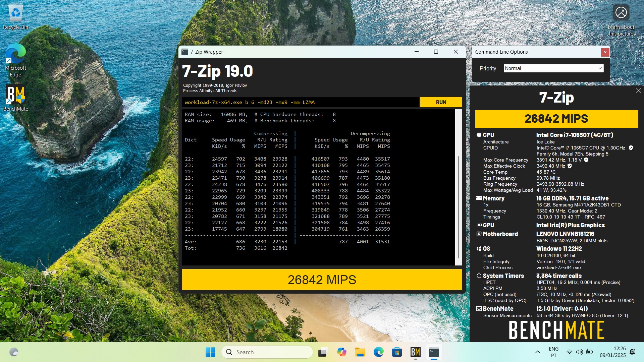Viewport: 644px width, 362px height.
Task: Open the battery tray icon
Action: 589,352
